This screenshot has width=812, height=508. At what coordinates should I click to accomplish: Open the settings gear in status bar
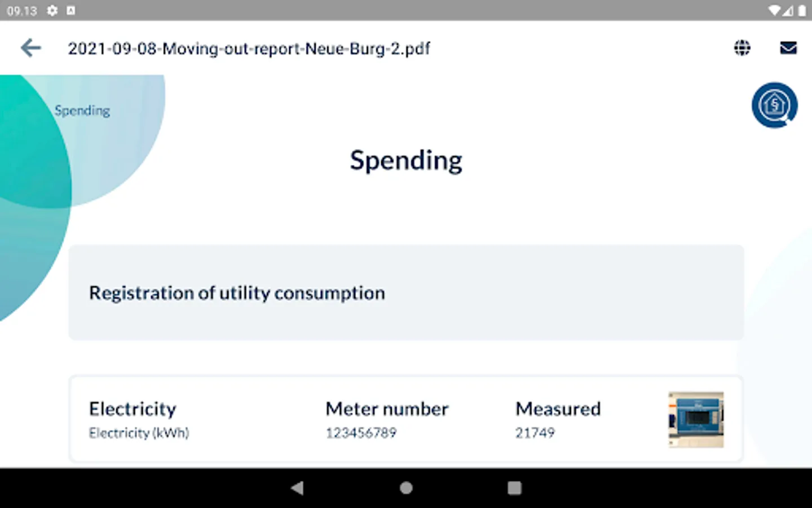(52, 10)
